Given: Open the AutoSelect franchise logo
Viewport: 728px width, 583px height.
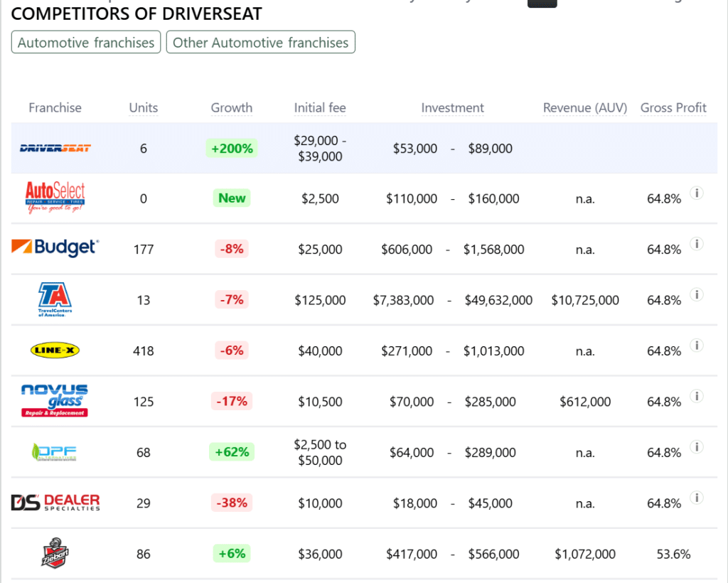Looking at the screenshot, I should coord(55,198).
